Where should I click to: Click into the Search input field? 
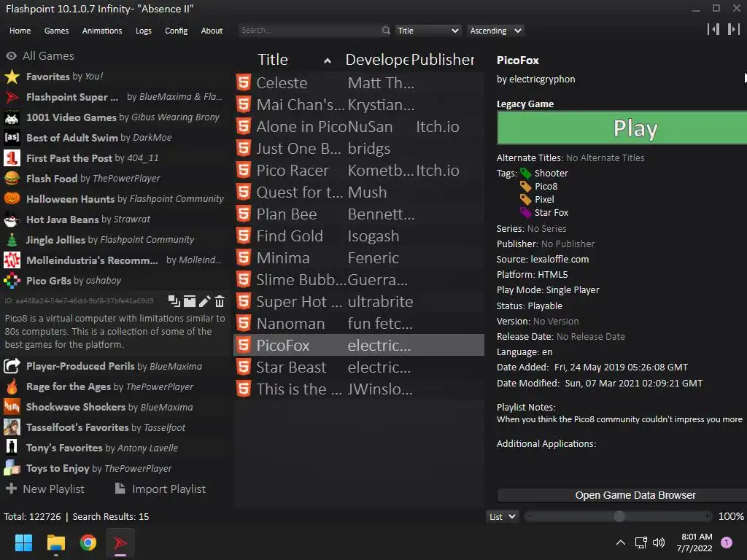(309, 31)
